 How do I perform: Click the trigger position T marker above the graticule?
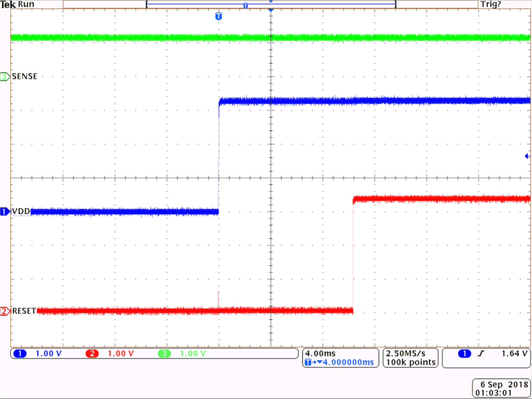point(218,16)
